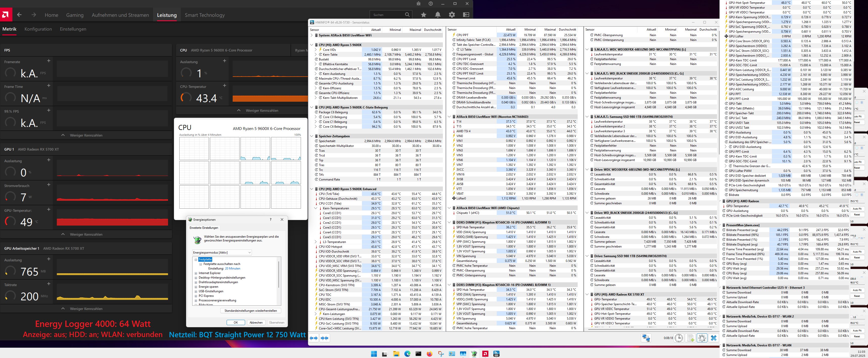Open the Konfiguration sub-tab
The width and height of the screenshot is (868, 358).
[x=38, y=29]
